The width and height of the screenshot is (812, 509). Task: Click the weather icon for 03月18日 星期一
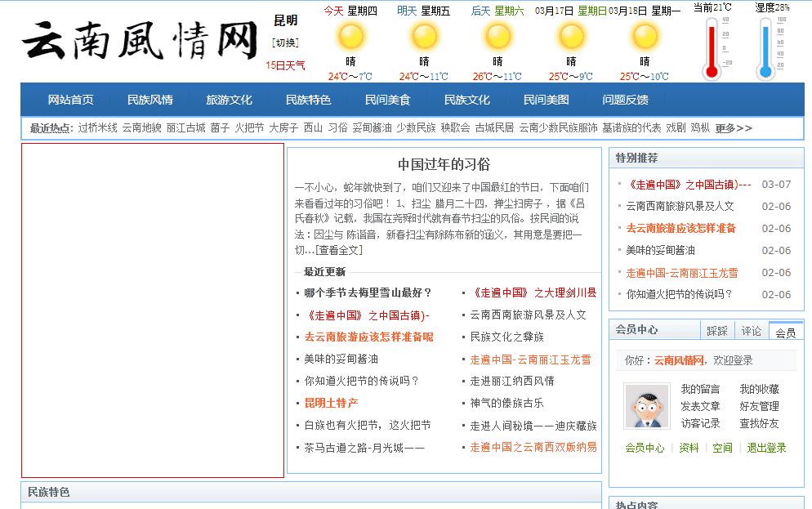[644, 38]
